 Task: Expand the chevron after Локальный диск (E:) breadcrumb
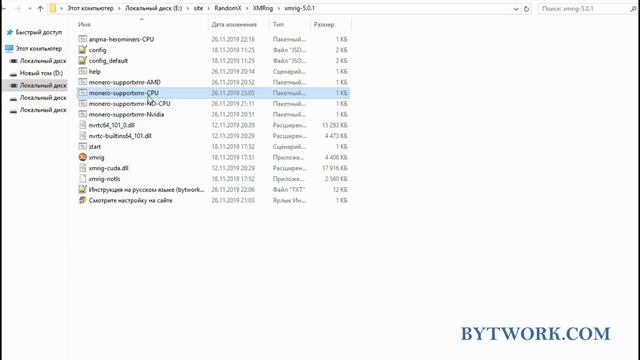click(188, 9)
